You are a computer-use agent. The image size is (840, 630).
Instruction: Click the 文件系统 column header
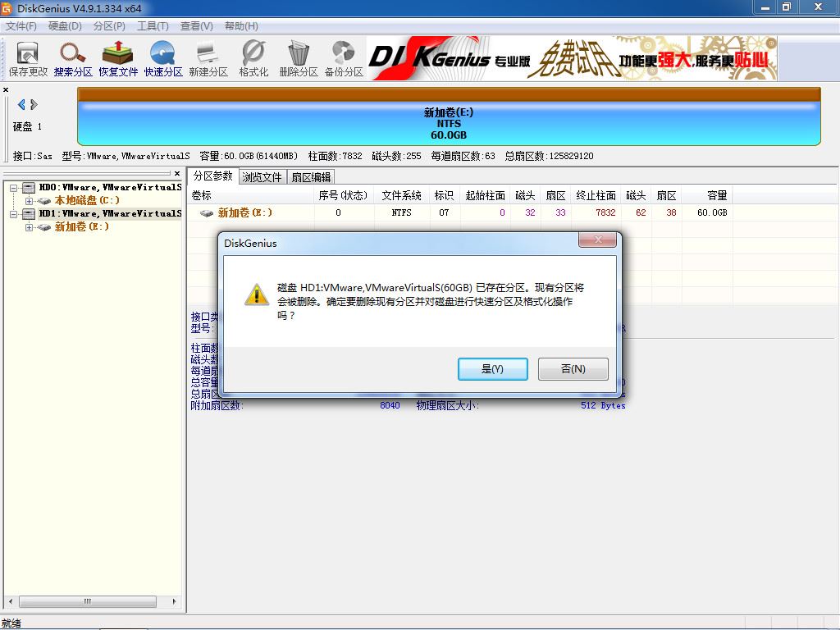tap(402, 195)
